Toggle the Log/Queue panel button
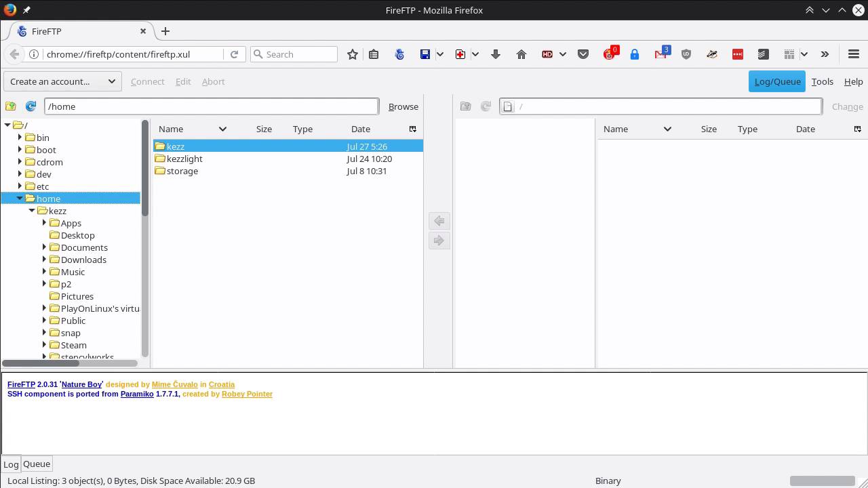The image size is (868, 488). click(777, 81)
